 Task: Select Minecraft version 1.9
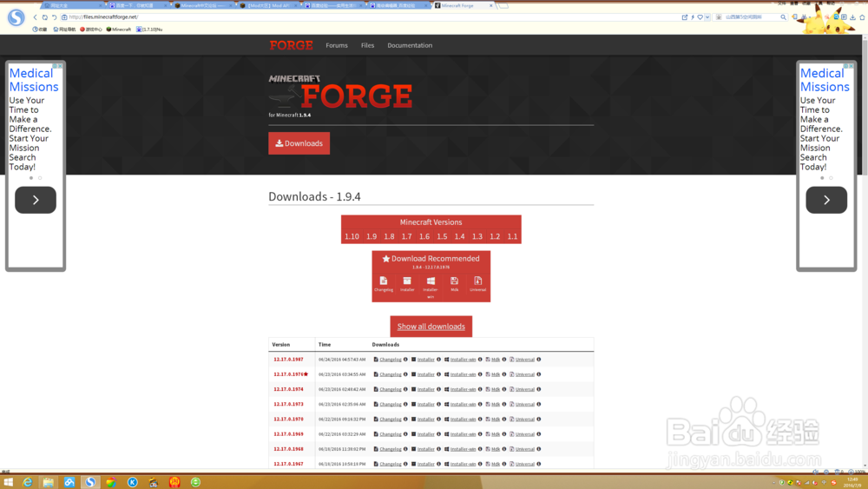point(372,236)
